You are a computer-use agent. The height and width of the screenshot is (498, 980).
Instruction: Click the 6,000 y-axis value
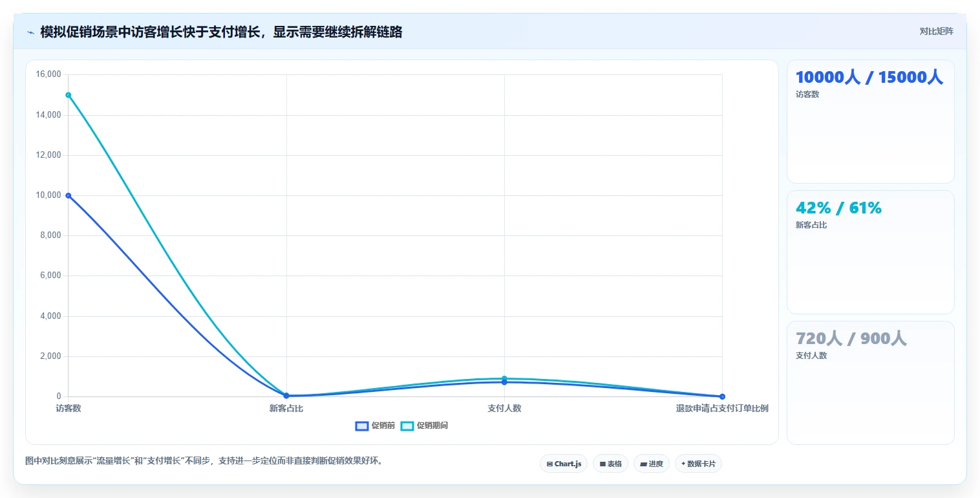pyautogui.click(x=50, y=276)
